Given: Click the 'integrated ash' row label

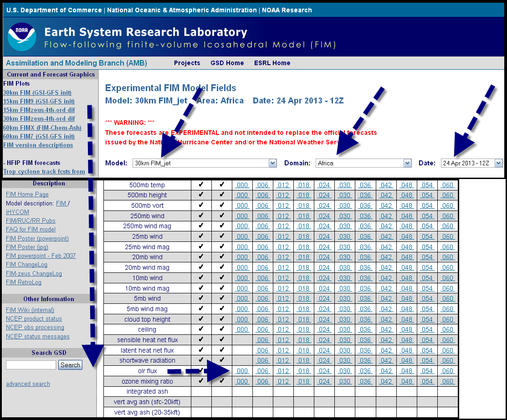Looking at the screenshot, I should [x=147, y=392].
